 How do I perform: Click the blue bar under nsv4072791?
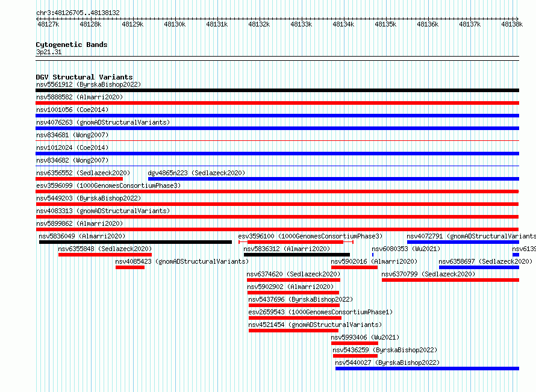coord(463,242)
